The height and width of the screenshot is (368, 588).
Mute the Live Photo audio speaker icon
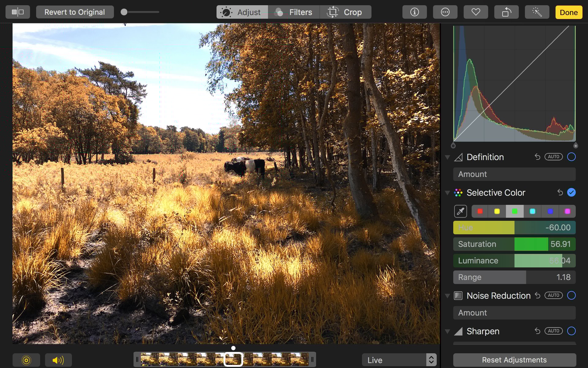[58, 360]
